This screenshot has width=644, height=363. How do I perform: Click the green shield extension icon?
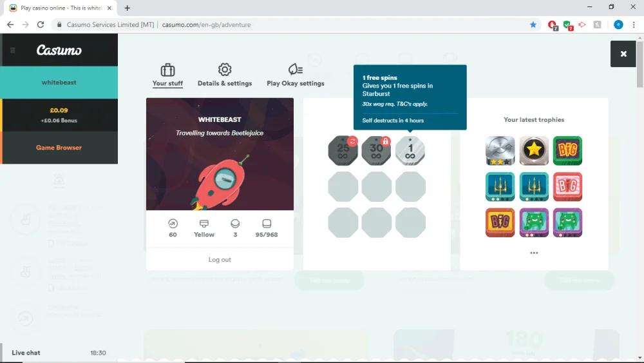click(568, 25)
